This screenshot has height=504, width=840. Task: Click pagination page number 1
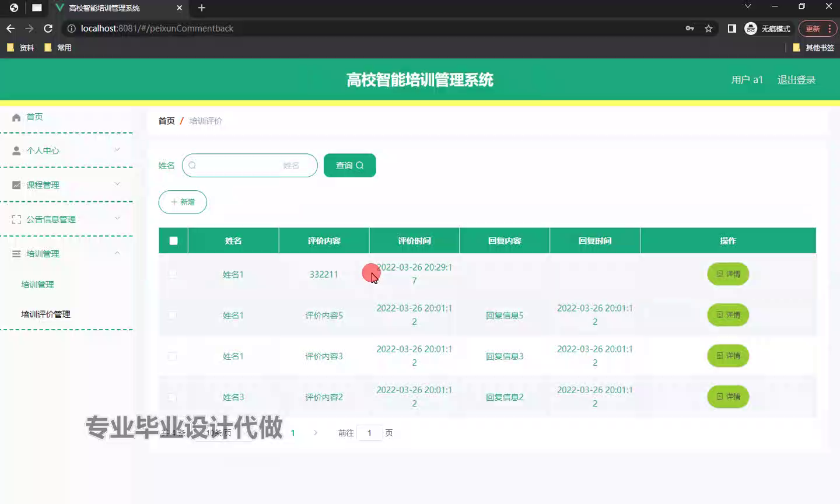(x=293, y=433)
